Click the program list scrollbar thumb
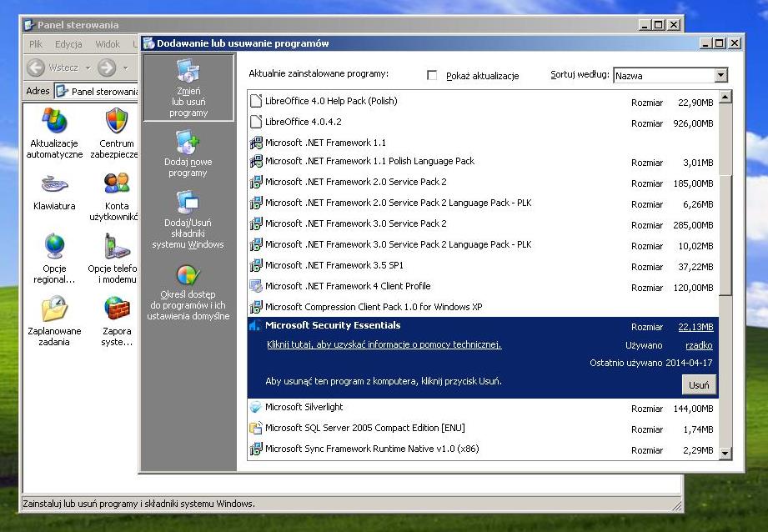 (x=725, y=235)
